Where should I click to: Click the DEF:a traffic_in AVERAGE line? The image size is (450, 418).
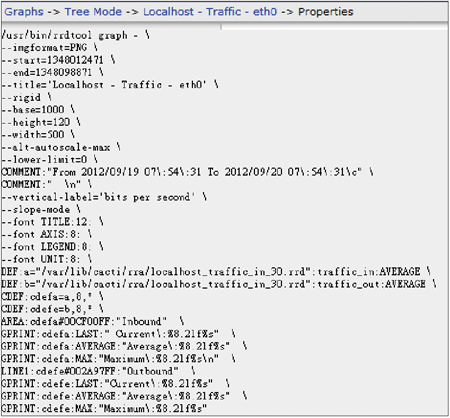pyautogui.click(x=216, y=271)
